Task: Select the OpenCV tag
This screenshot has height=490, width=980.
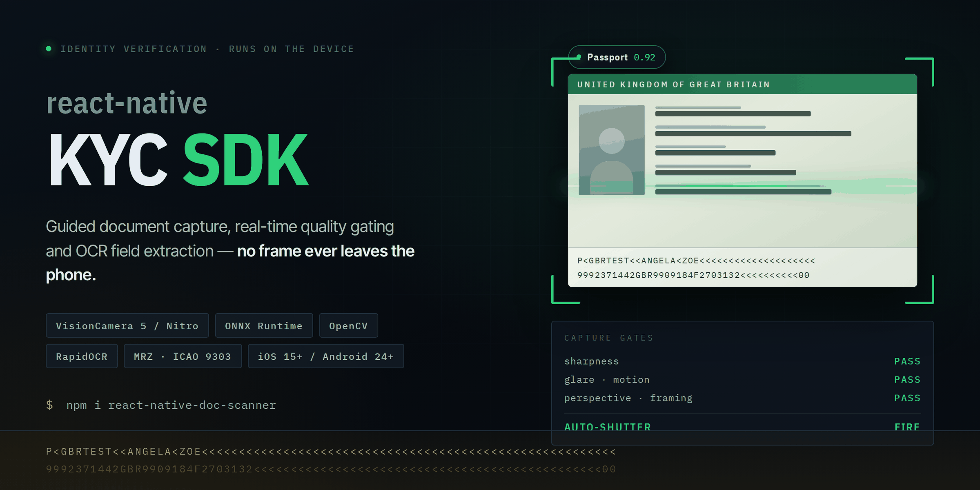Action: [x=348, y=325]
